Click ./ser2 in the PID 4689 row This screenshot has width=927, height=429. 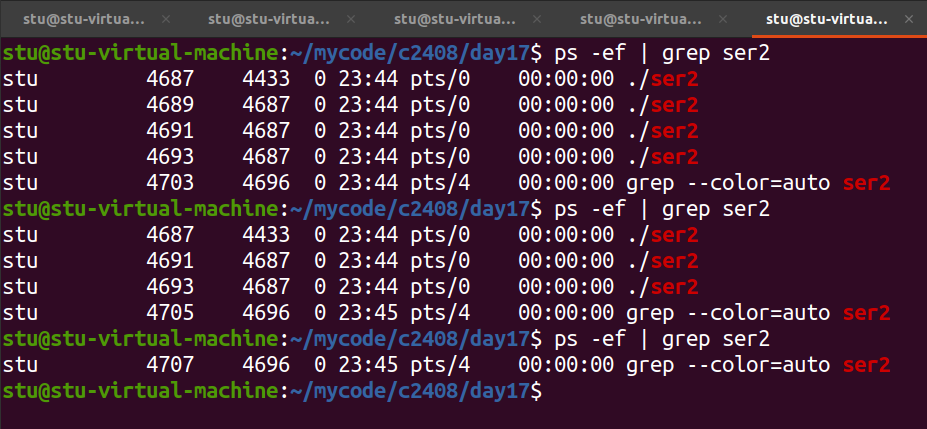(x=663, y=105)
